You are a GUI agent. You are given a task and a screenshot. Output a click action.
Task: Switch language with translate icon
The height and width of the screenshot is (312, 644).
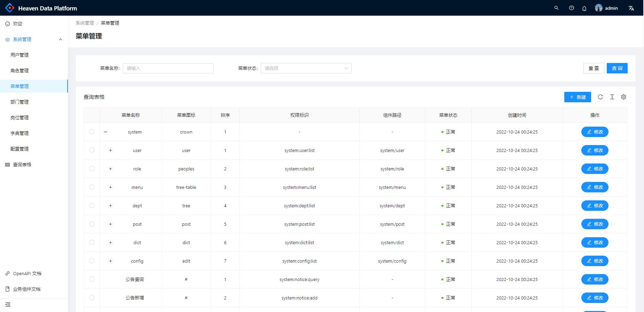click(631, 8)
